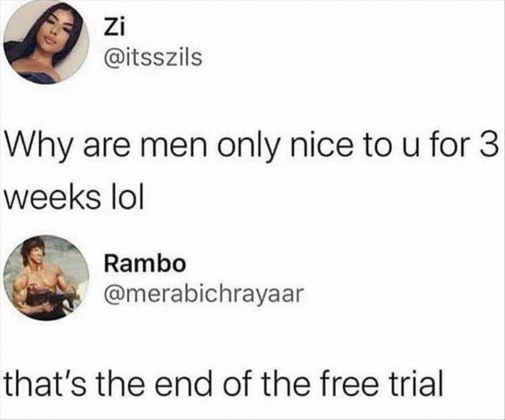
Task: Click the word "that's" in Rambo's reply
Action: (x=44, y=383)
